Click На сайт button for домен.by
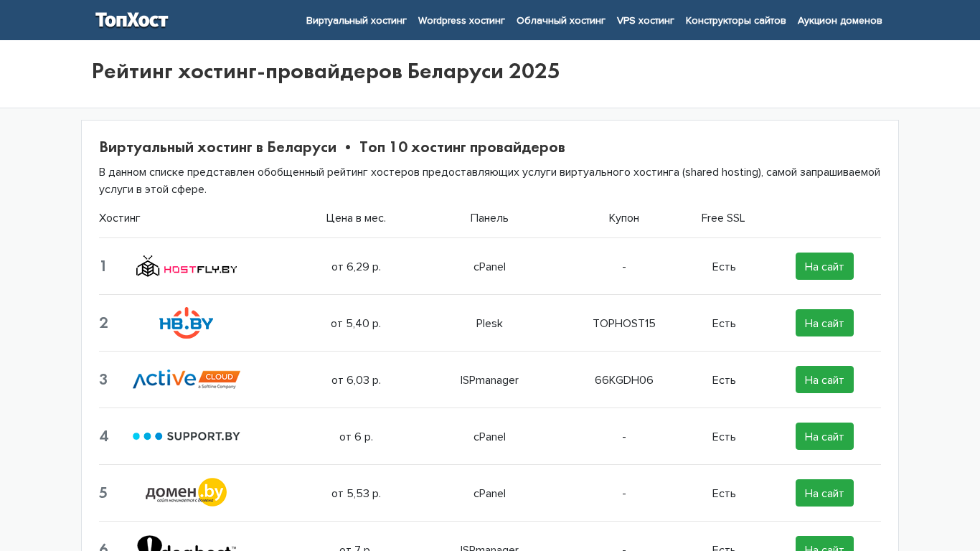Viewport: 980px width, 551px height. coord(824,493)
